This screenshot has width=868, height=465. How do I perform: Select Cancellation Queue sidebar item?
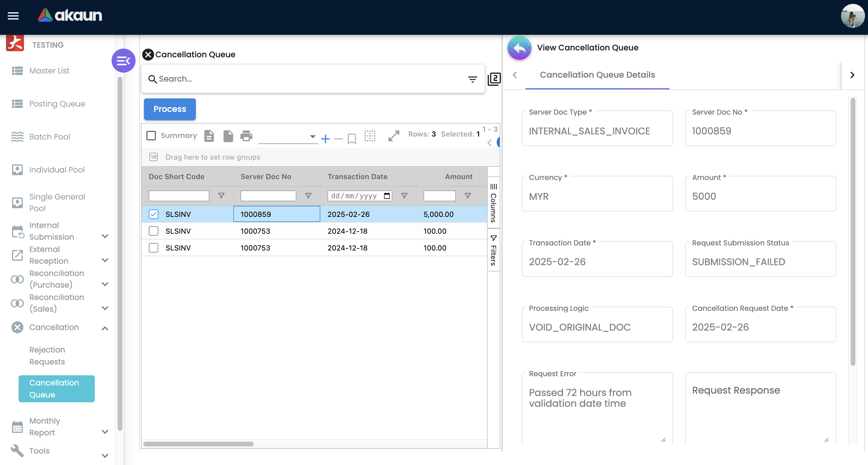click(57, 388)
